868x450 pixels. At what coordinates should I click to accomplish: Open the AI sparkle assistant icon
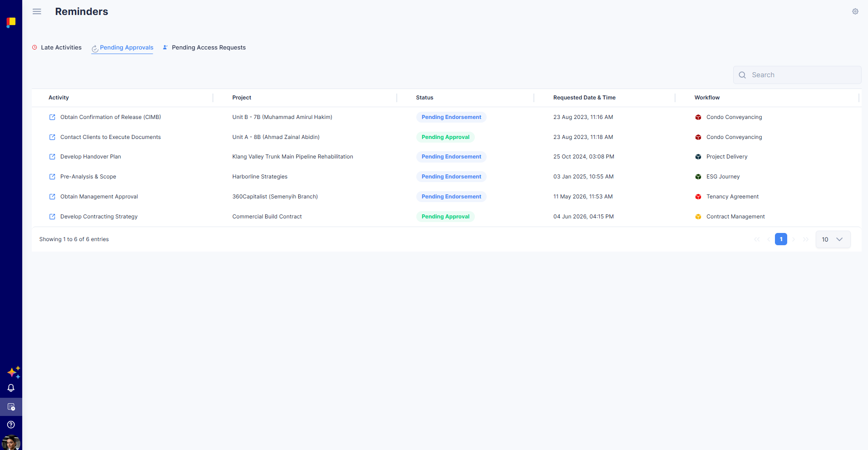14,372
